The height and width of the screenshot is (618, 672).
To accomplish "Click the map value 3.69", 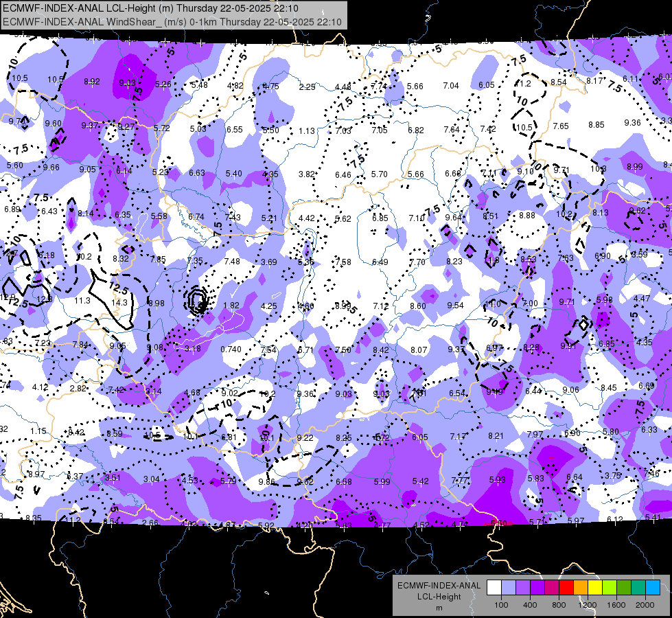I will [x=269, y=262].
